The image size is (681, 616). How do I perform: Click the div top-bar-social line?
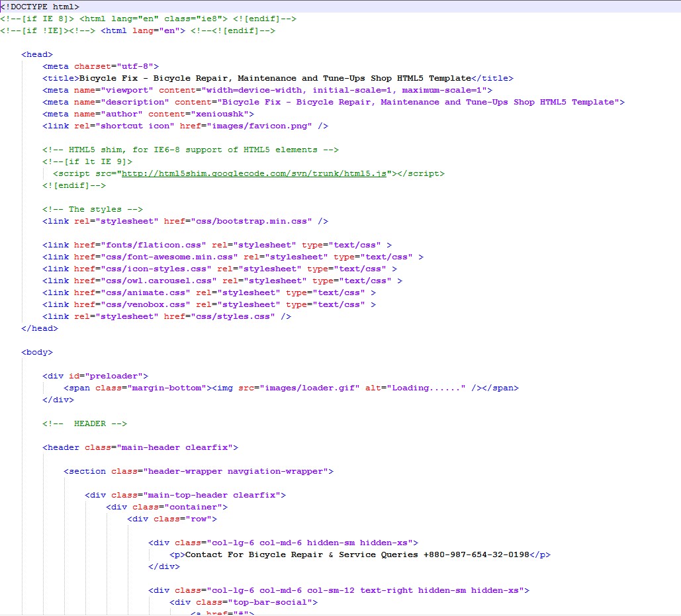[x=244, y=603]
